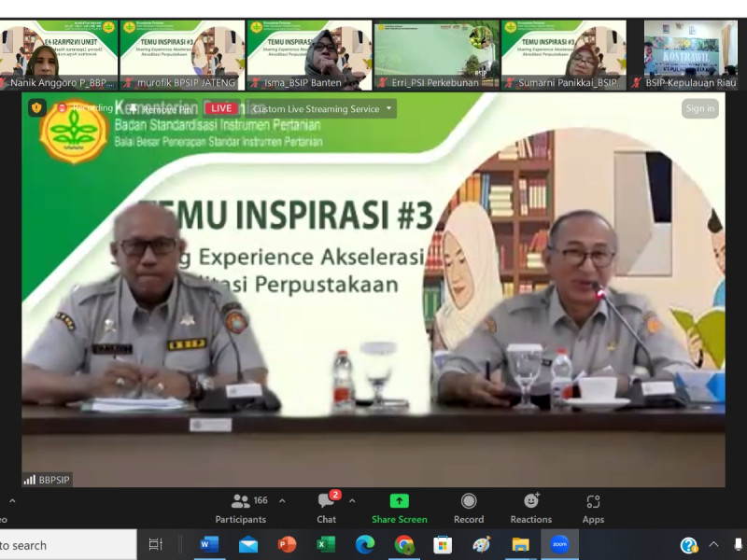Click the green encryption shield icon
Screen dimensions: 747x560
click(36, 108)
